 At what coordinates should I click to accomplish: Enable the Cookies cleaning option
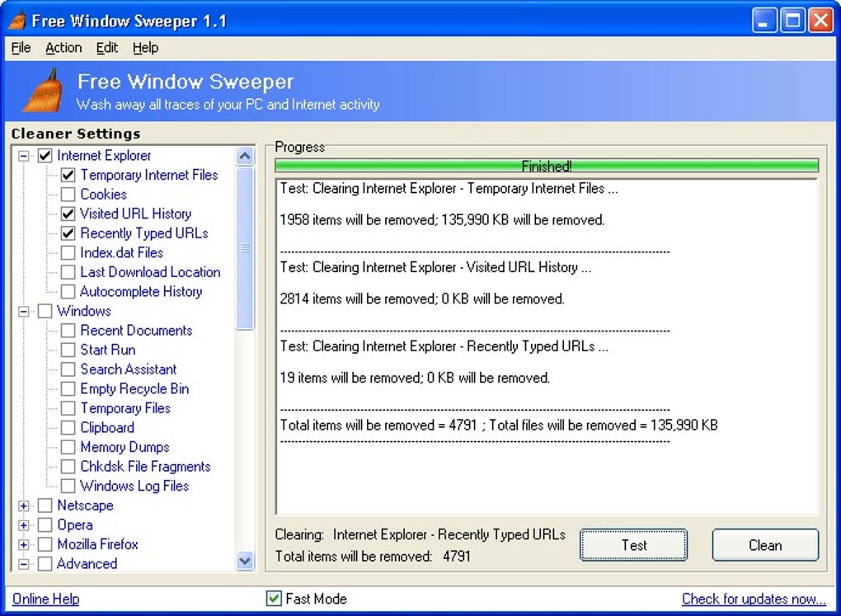tap(68, 194)
